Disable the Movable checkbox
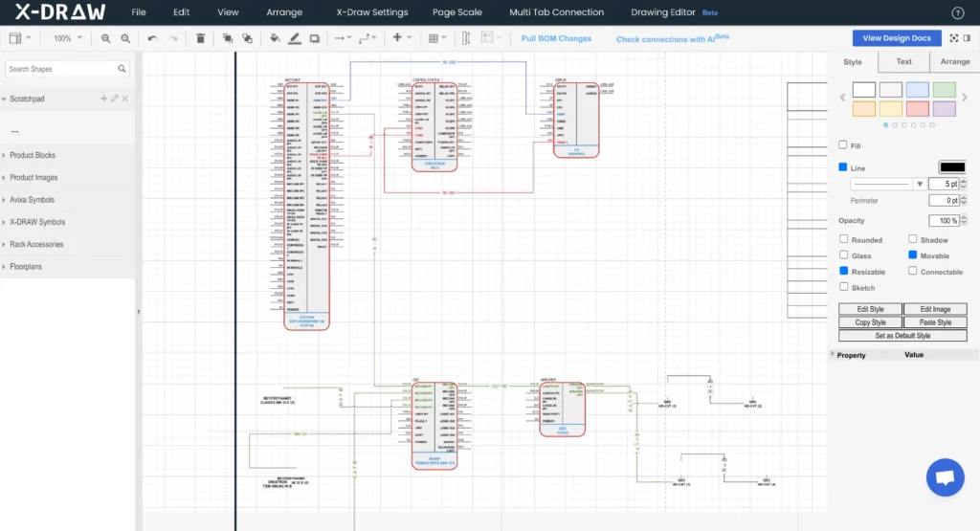This screenshot has height=531, width=980. (912, 254)
